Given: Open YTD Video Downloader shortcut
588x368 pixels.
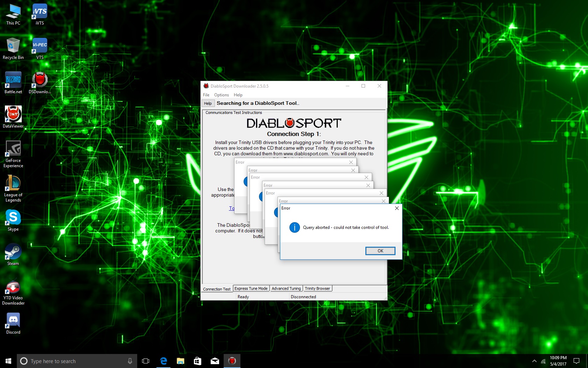Looking at the screenshot, I should coord(13,292).
